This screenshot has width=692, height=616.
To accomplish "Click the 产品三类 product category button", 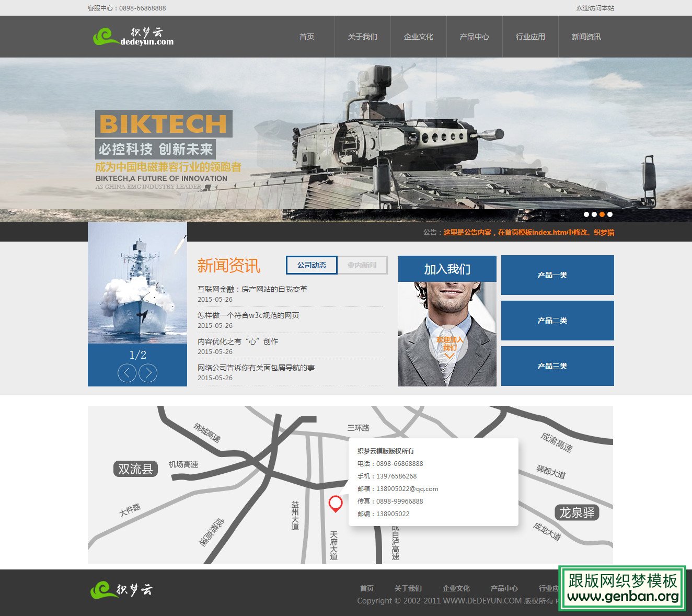I will tap(557, 366).
